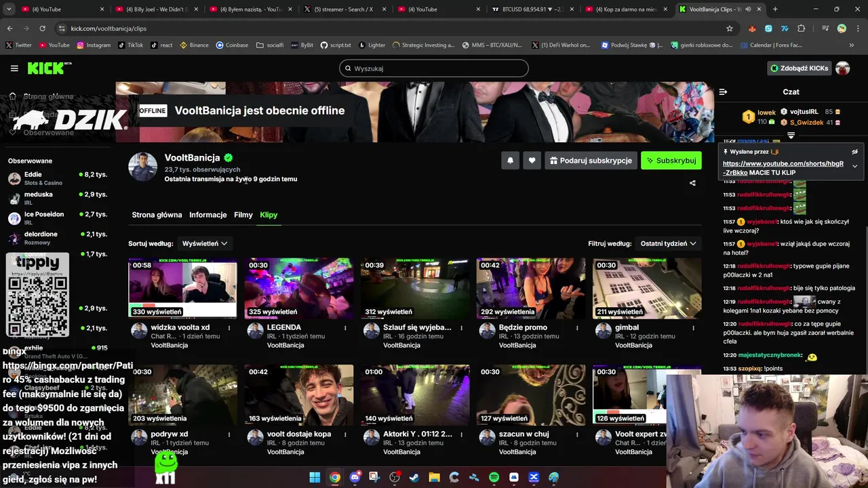Open followed channel Eddie in the sidebar
This screenshot has width=868, height=488.
(58, 178)
